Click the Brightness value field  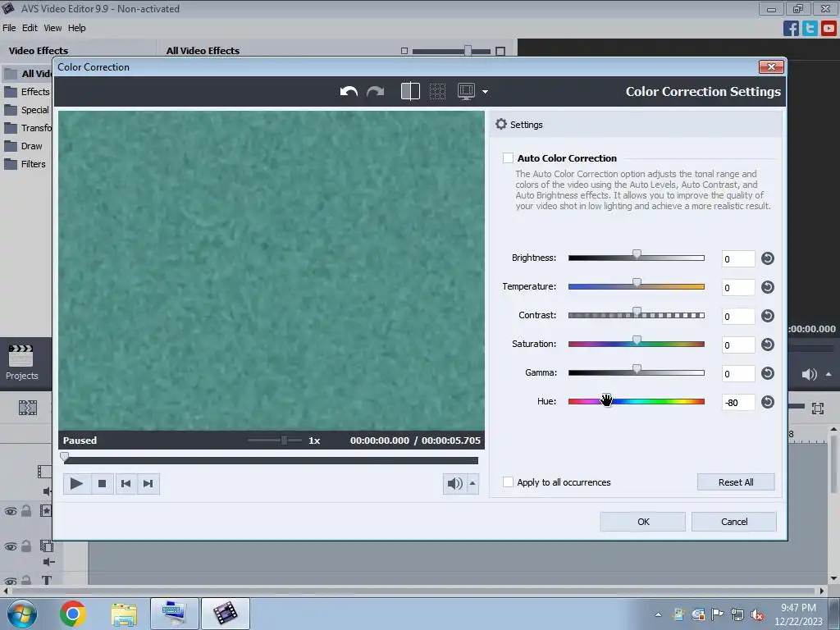(738, 258)
